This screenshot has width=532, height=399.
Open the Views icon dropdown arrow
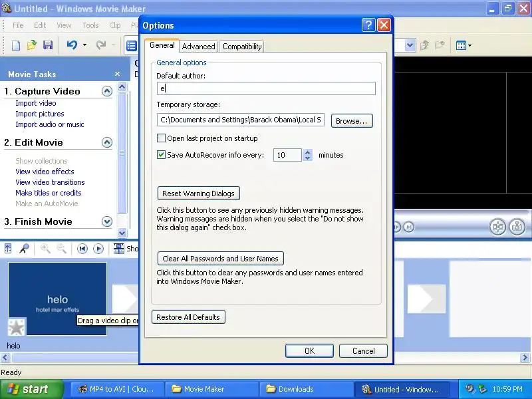tap(469, 45)
